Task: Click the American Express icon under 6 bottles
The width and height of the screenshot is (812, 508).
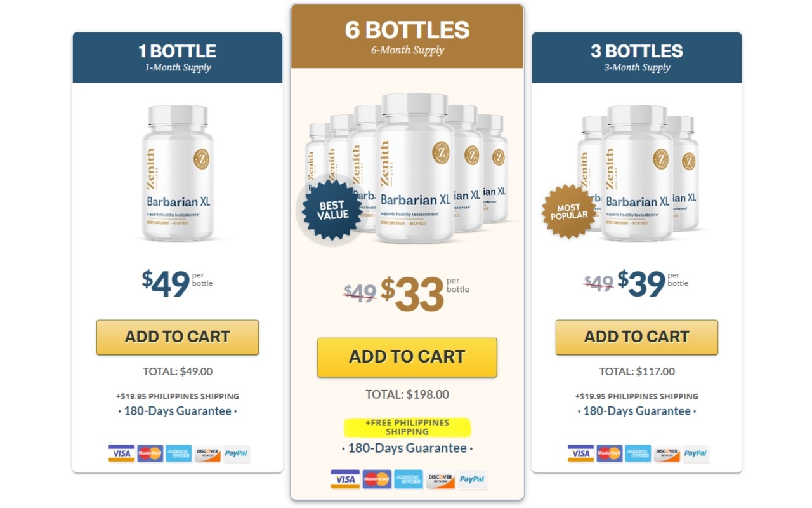Action: (x=409, y=479)
